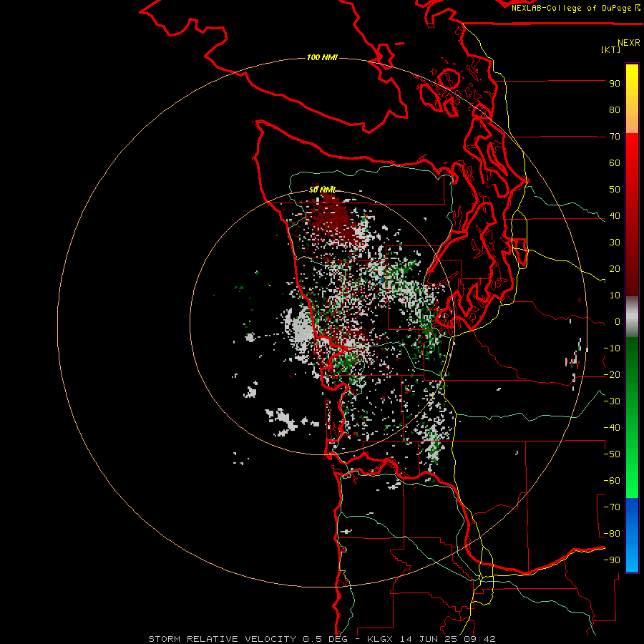
Task: Click the -10 knot scale label
Action: pyautogui.click(x=612, y=348)
